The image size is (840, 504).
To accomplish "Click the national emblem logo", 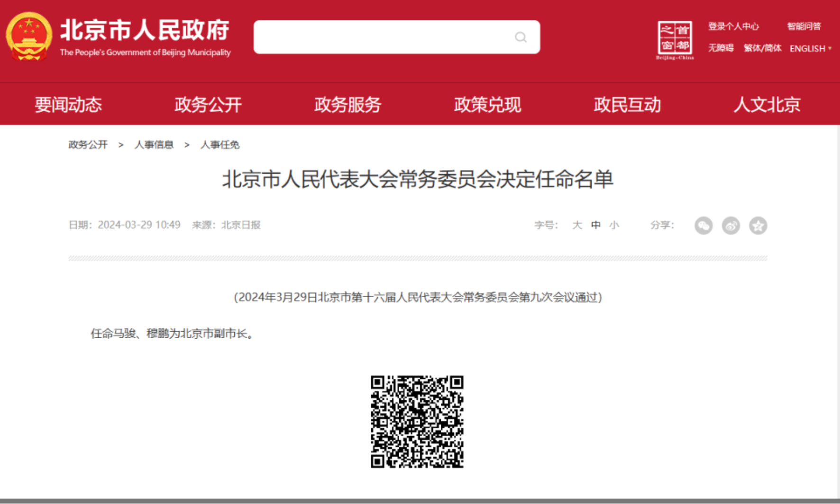I will [29, 37].
